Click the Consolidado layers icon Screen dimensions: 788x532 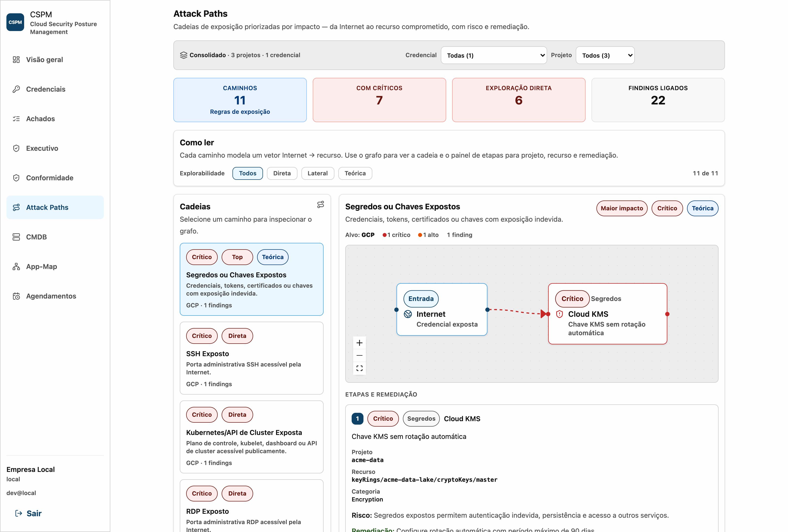183,55
